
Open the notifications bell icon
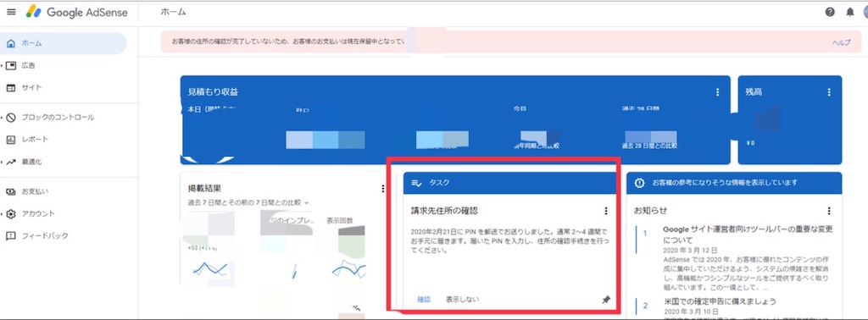849,12
